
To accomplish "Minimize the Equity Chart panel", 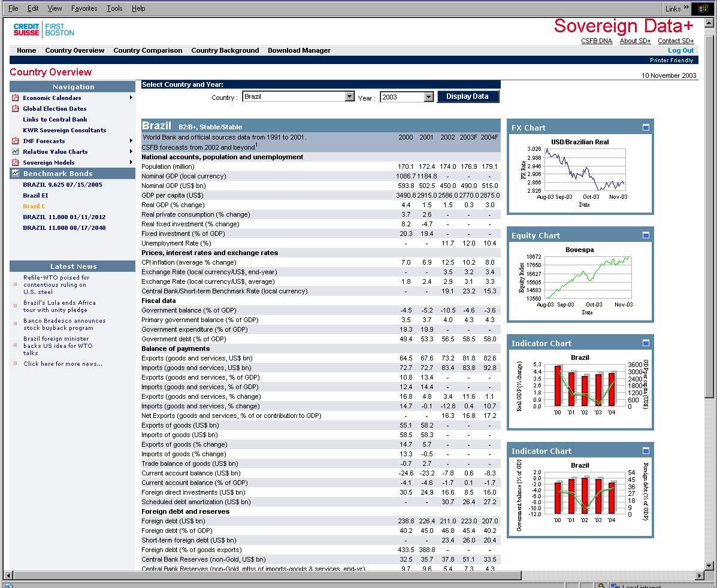I will 646,235.
